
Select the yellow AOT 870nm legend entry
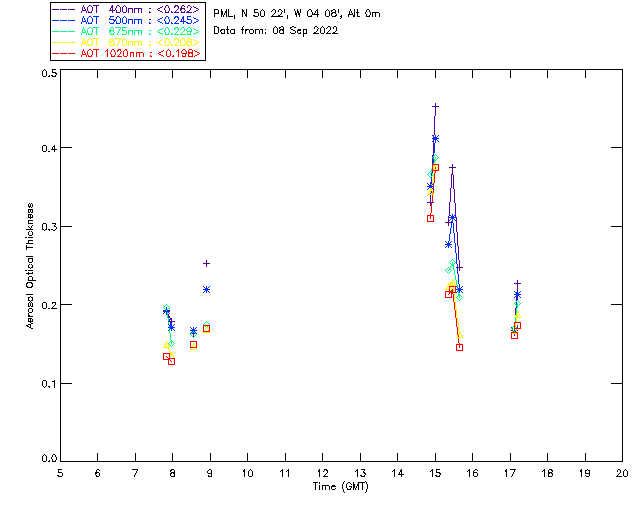click(x=126, y=42)
